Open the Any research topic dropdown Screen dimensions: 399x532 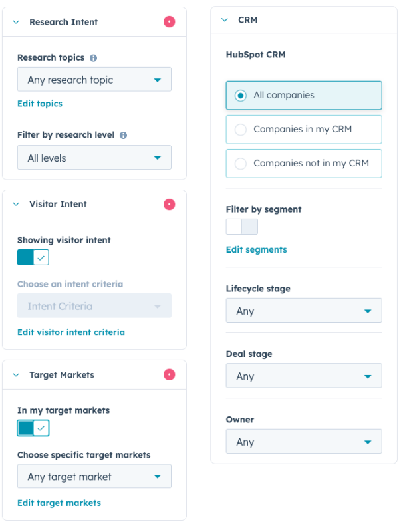tap(94, 80)
